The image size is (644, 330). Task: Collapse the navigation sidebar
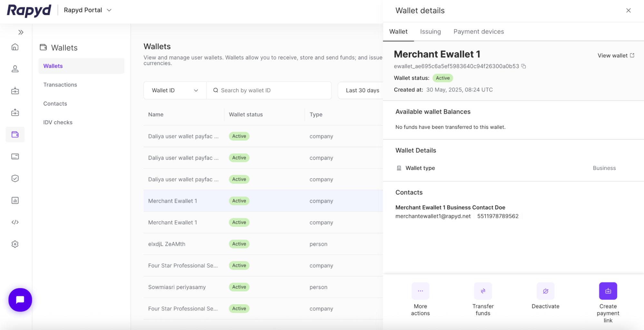(x=21, y=32)
